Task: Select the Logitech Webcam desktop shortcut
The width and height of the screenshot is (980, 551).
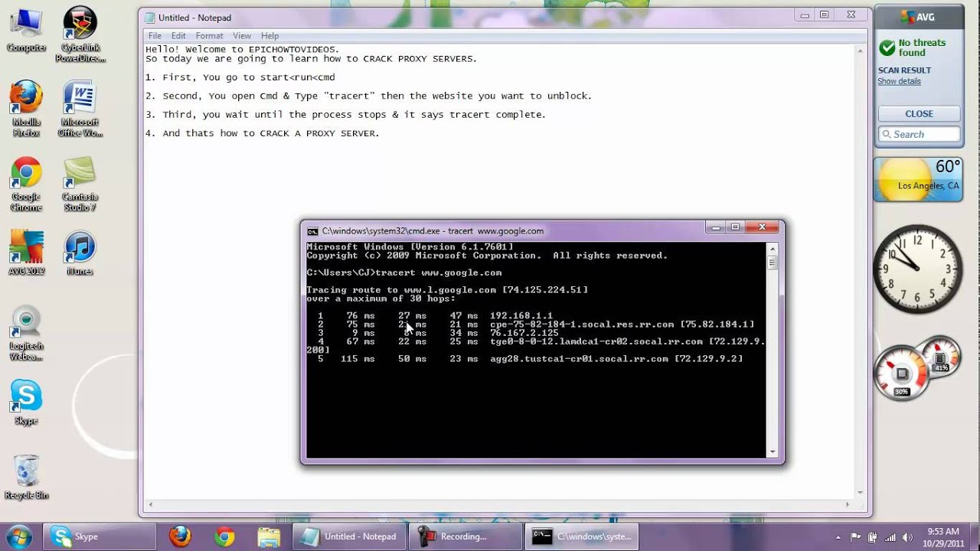Action: tap(26, 334)
